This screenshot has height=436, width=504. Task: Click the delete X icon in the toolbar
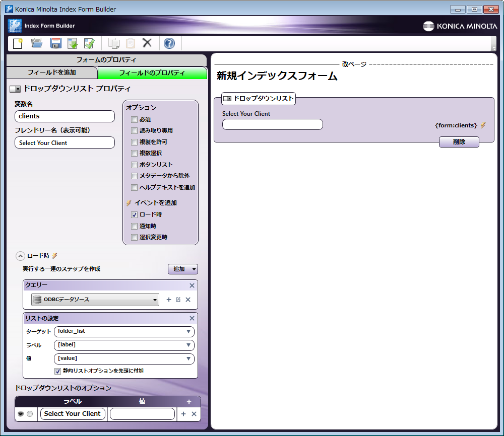click(x=147, y=43)
